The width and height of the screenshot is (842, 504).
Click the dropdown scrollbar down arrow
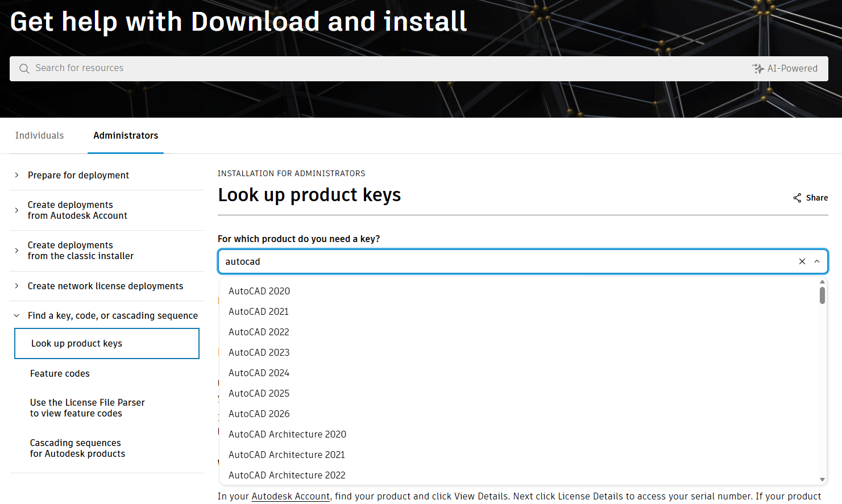pos(822,480)
